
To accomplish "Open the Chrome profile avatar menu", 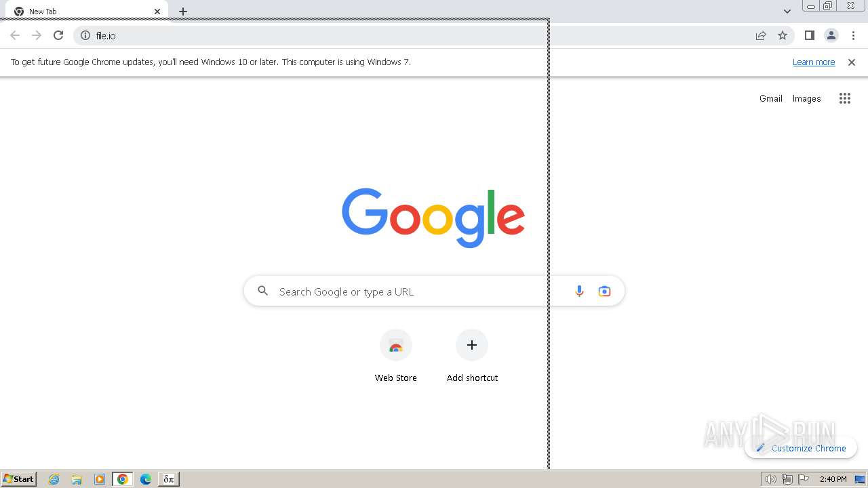I will pos(831,35).
